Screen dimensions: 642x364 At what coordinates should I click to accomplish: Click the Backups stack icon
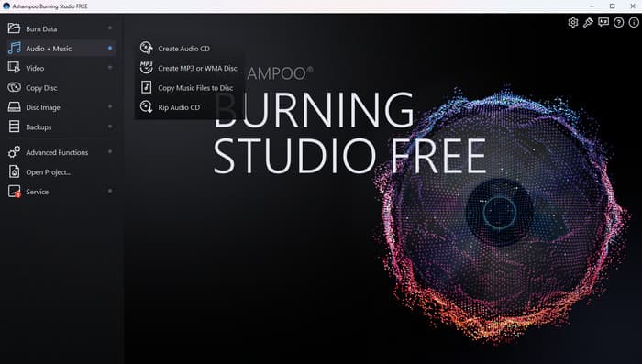point(14,127)
